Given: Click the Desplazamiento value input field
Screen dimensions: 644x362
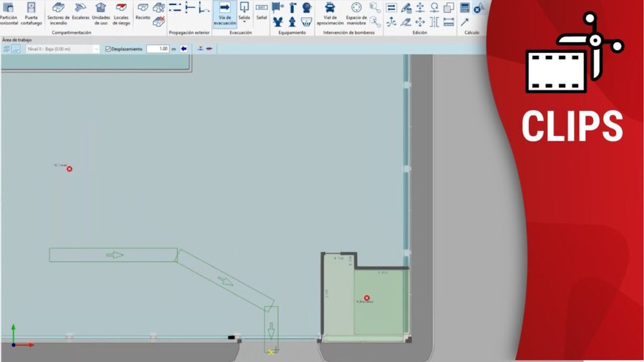Looking at the screenshot, I should tap(157, 48).
